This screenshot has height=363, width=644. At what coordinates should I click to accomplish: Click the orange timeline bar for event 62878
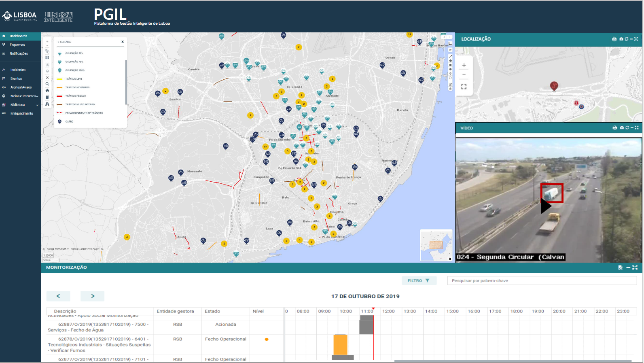tap(340, 344)
